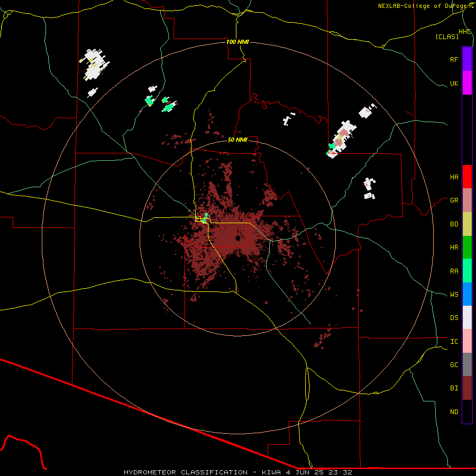This screenshot has height=476, width=476.
Task: Click the UK magenta legend swatch
Action: [467, 83]
